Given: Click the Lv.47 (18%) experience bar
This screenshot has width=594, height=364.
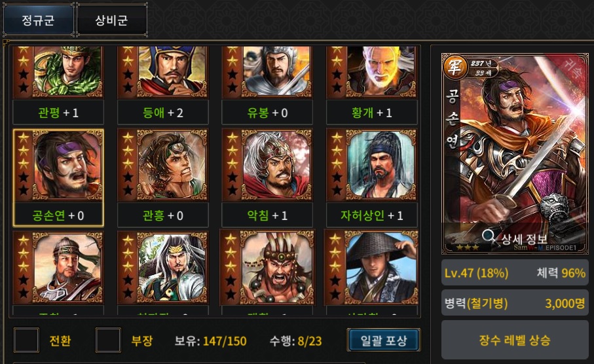Looking at the screenshot, I should coord(515,272).
